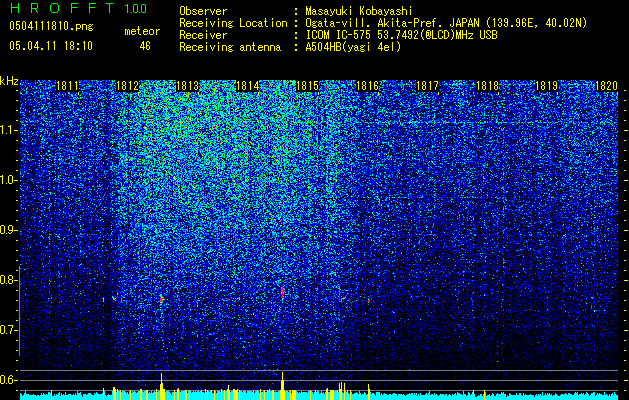Click the 1.1 kHz axis label
629x400 pixels.
pos(9,130)
